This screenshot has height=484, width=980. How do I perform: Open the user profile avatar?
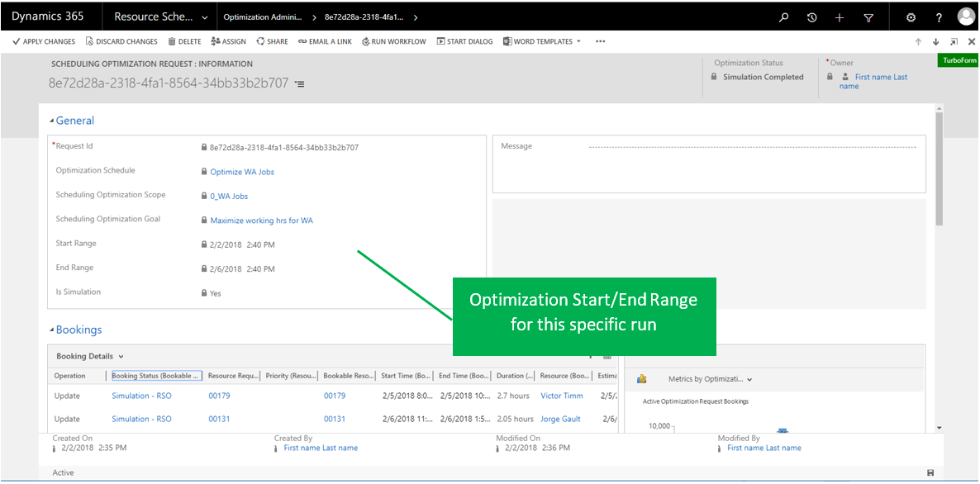click(x=966, y=17)
